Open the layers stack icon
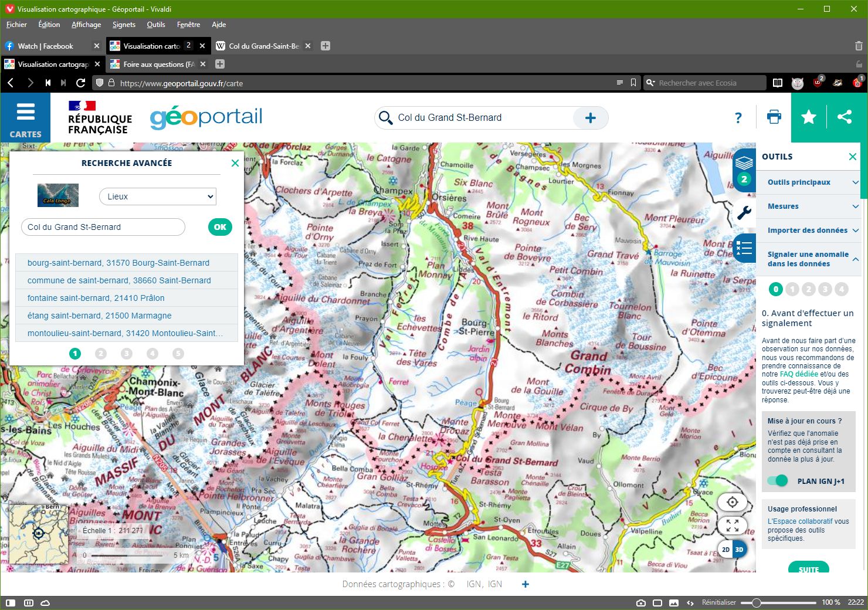Image resolution: width=868 pixels, height=610 pixels. point(744,162)
